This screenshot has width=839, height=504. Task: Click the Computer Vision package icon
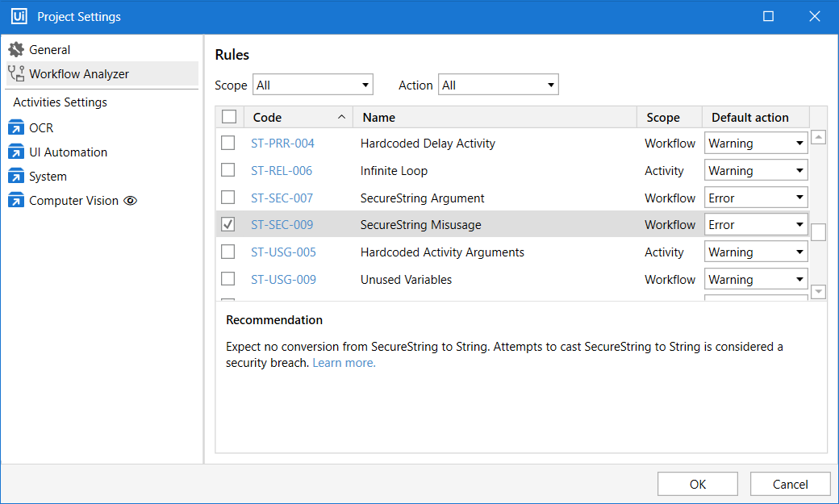pyautogui.click(x=16, y=201)
